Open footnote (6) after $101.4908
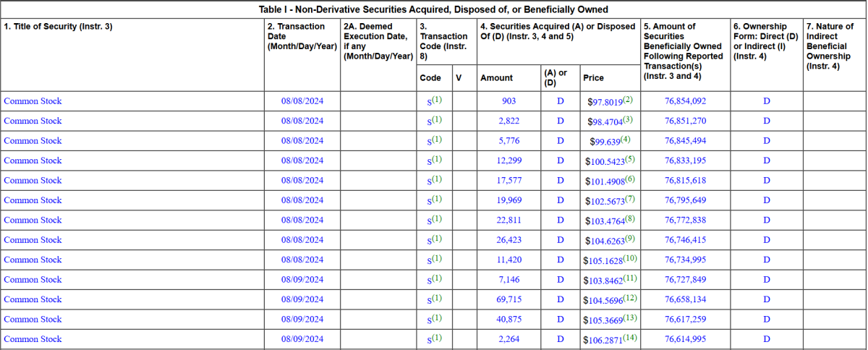The image size is (868, 350). 631,179
